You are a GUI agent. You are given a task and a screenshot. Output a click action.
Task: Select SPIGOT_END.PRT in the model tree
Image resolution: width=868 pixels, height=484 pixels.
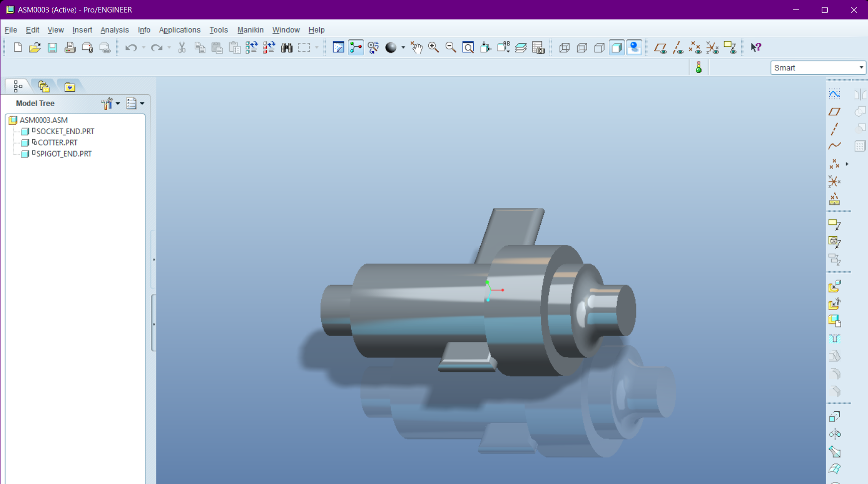64,154
